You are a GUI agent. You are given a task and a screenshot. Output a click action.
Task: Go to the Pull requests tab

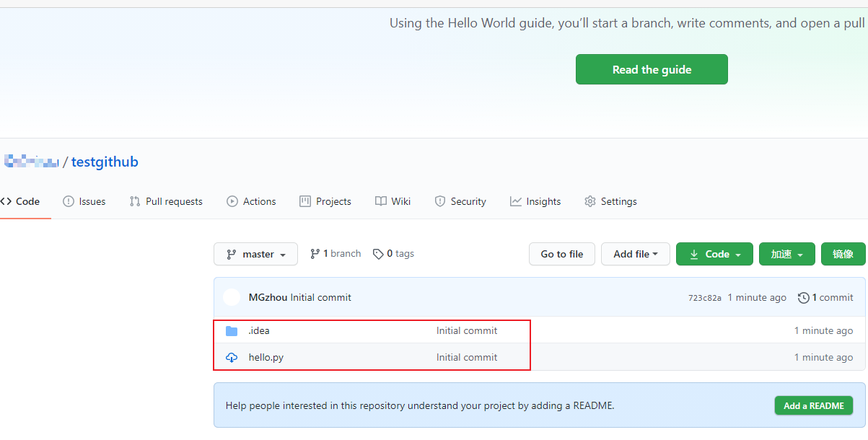pos(166,201)
